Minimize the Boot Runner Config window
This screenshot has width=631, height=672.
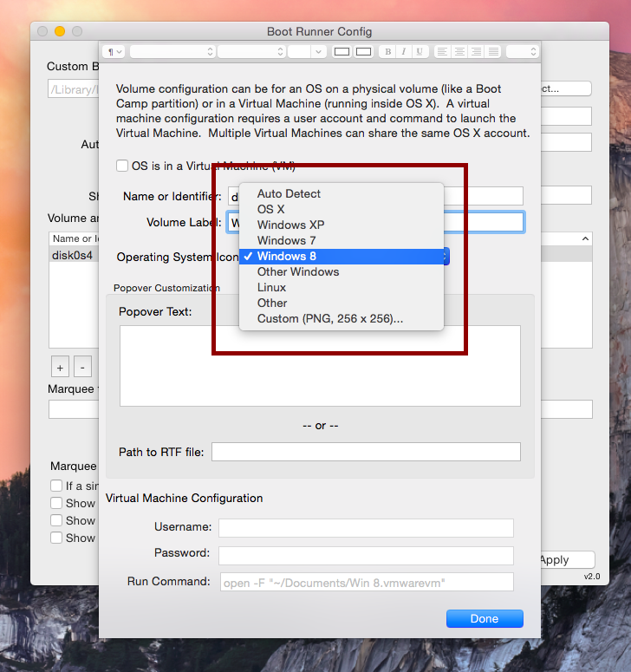(60, 31)
